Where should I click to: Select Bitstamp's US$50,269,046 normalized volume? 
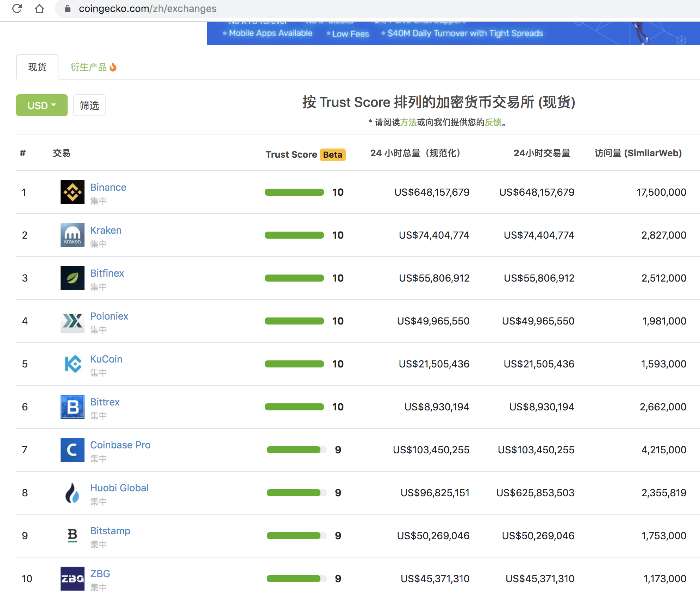click(x=433, y=536)
